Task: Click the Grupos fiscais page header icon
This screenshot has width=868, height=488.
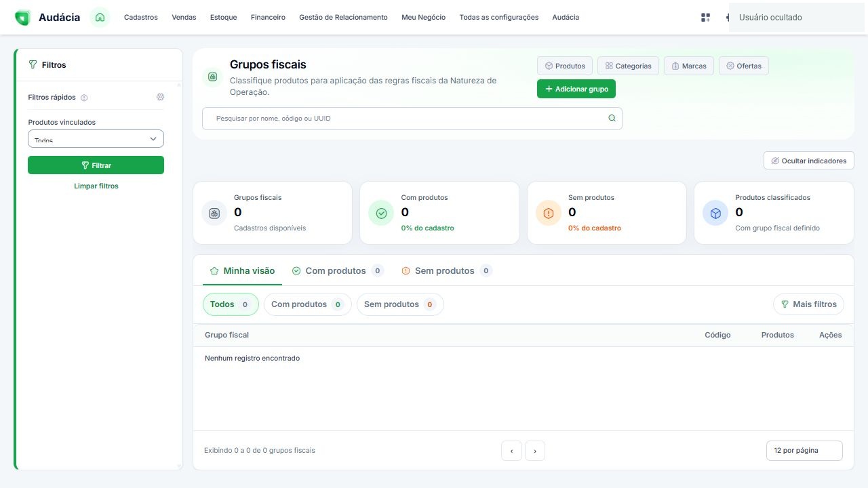Action: point(213,77)
